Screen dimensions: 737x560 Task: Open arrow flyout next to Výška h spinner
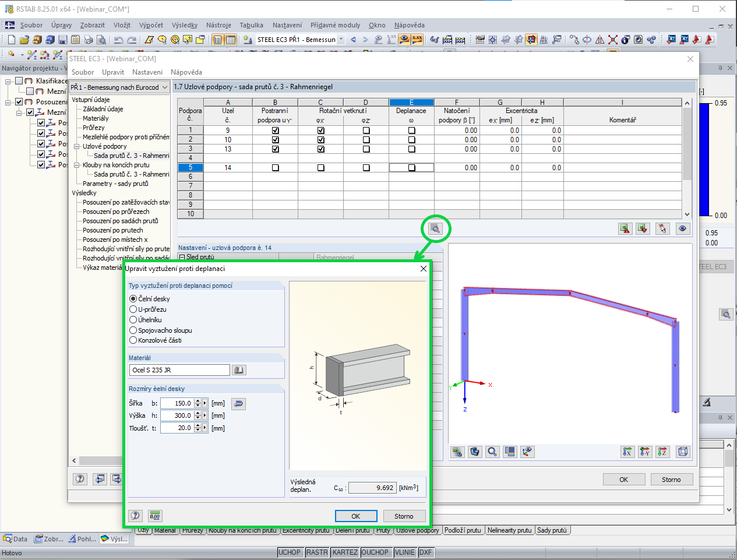click(x=204, y=415)
